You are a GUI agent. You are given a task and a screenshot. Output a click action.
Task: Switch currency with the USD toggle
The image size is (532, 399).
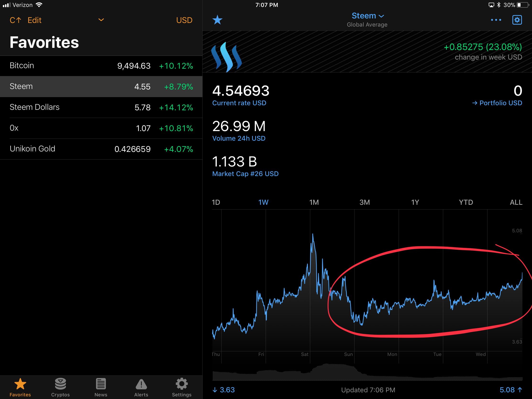pos(184,20)
